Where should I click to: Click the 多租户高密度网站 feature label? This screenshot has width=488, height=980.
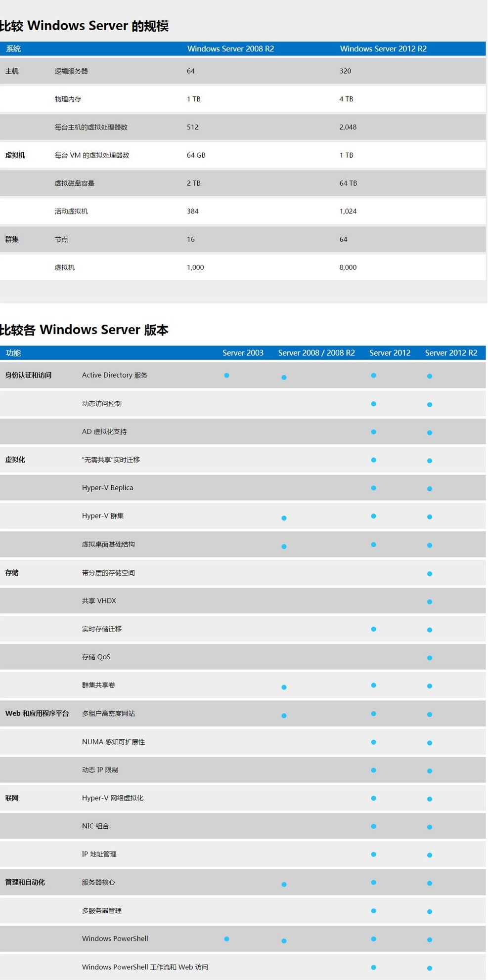pos(108,714)
